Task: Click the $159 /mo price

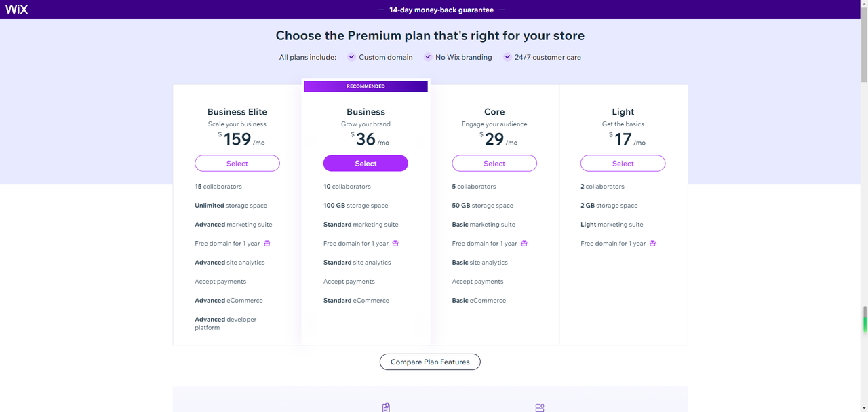Action: coord(241,139)
